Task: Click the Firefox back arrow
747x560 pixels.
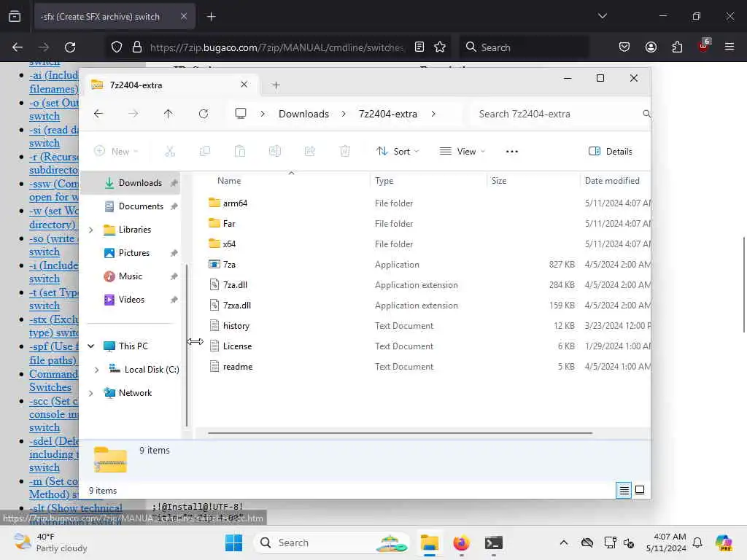Action: click(x=18, y=47)
